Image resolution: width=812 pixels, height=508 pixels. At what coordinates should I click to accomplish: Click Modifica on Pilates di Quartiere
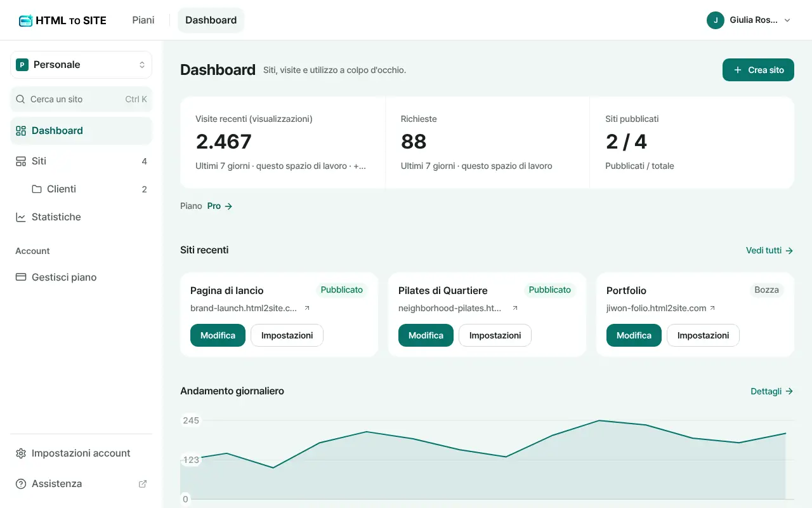click(426, 335)
